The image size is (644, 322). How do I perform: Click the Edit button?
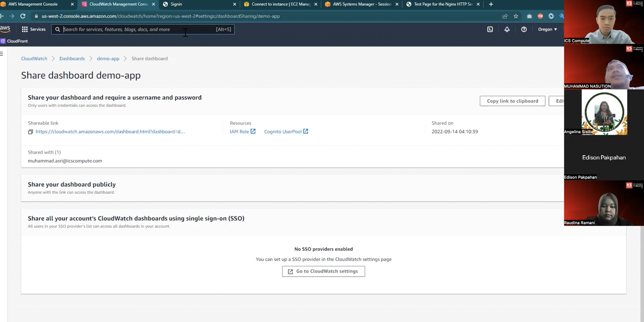click(557, 101)
